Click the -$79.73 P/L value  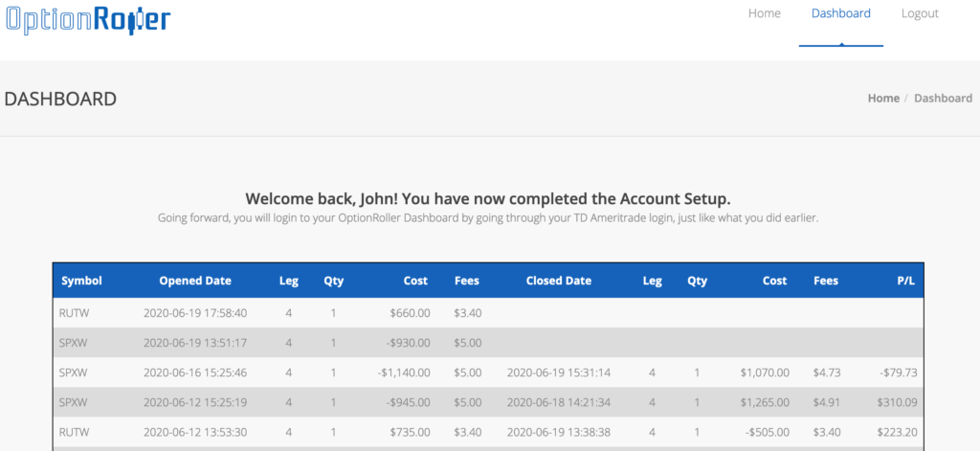point(896,372)
